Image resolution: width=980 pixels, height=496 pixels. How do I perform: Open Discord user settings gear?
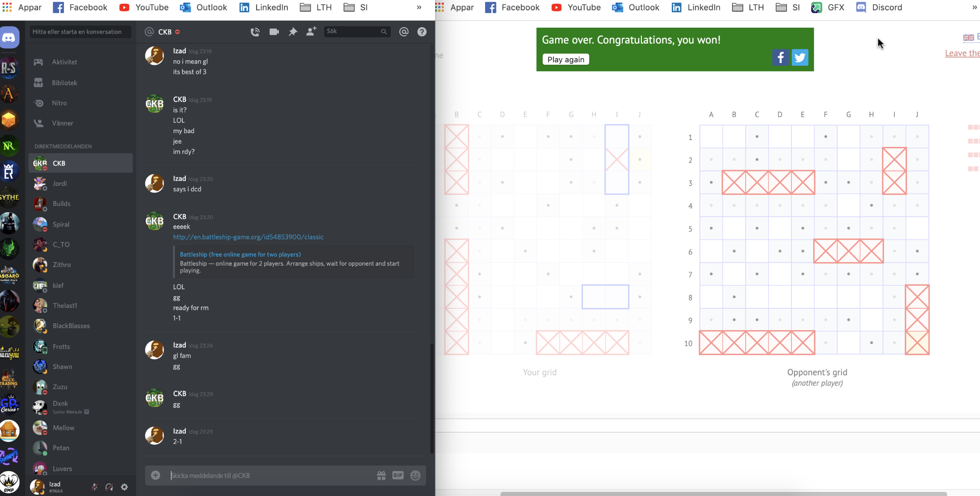(x=124, y=487)
